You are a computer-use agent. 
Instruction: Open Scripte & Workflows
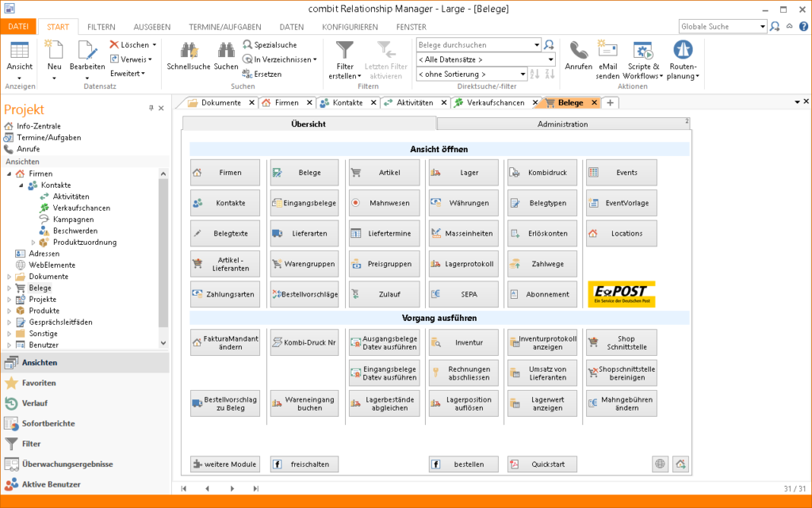coord(642,57)
